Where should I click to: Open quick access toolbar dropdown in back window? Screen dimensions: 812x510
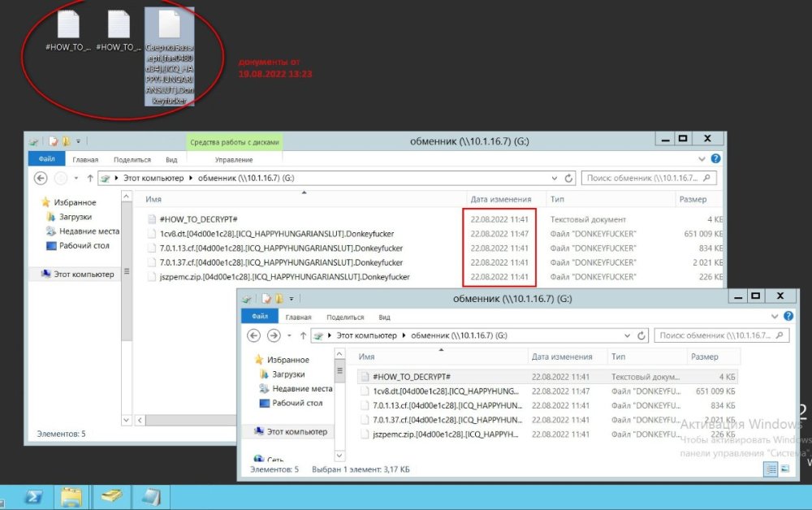(78, 140)
